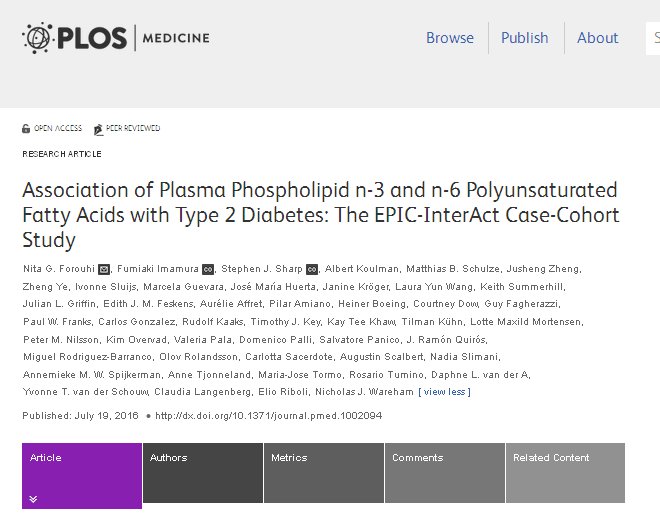Click the double chevron under Article tab

coord(33,498)
